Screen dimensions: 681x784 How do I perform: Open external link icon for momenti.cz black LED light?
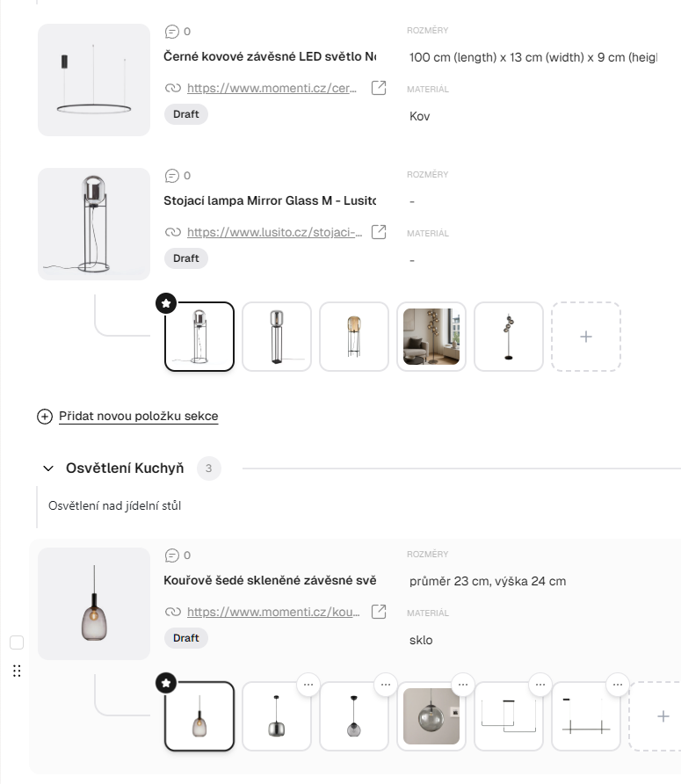tap(379, 88)
